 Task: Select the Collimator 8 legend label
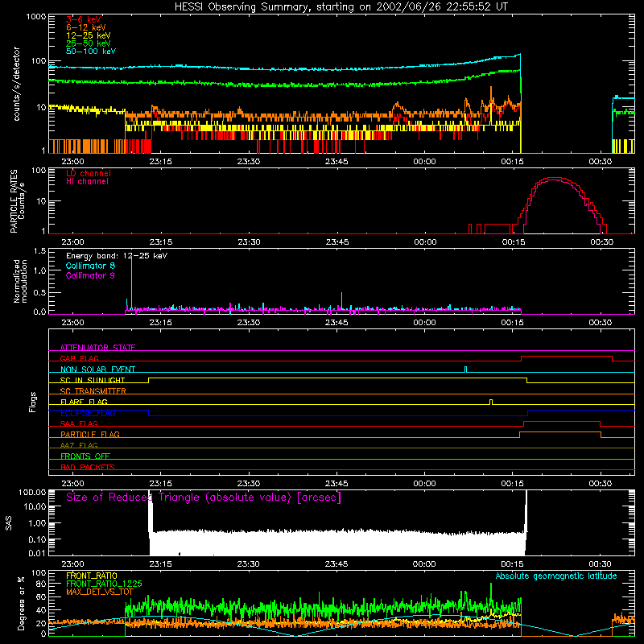click(x=90, y=266)
